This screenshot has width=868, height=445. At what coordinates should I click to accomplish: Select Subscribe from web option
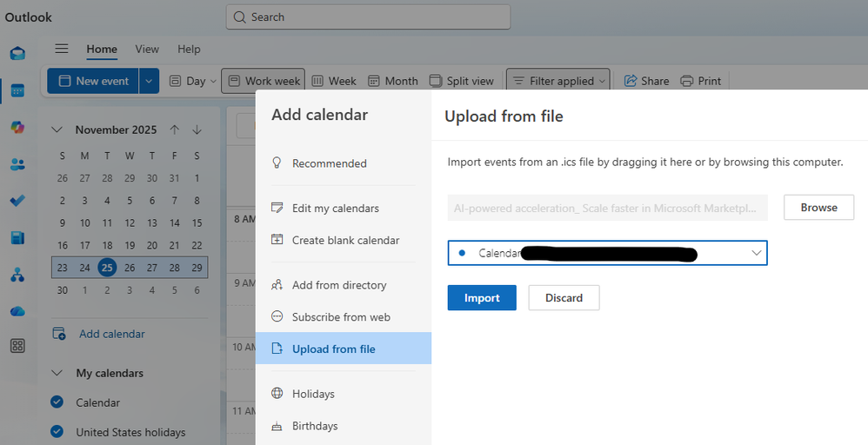coord(341,317)
